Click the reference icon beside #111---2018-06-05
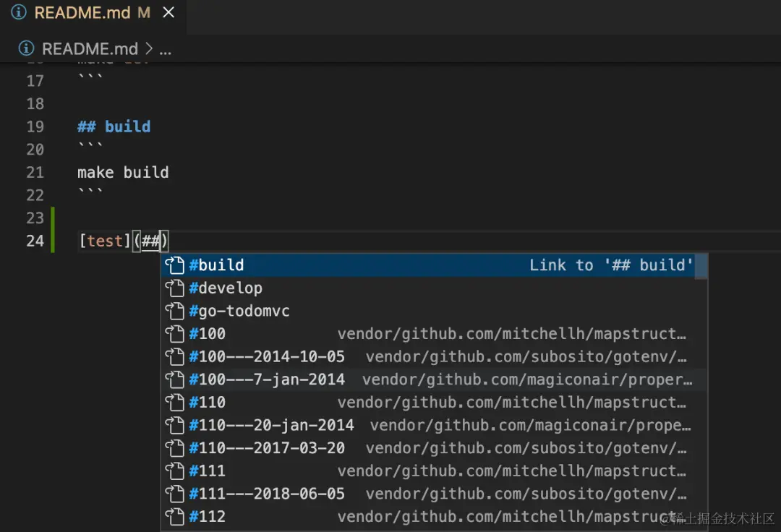Image resolution: width=781 pixels, height=532 pixels. (x=175, y=494)
